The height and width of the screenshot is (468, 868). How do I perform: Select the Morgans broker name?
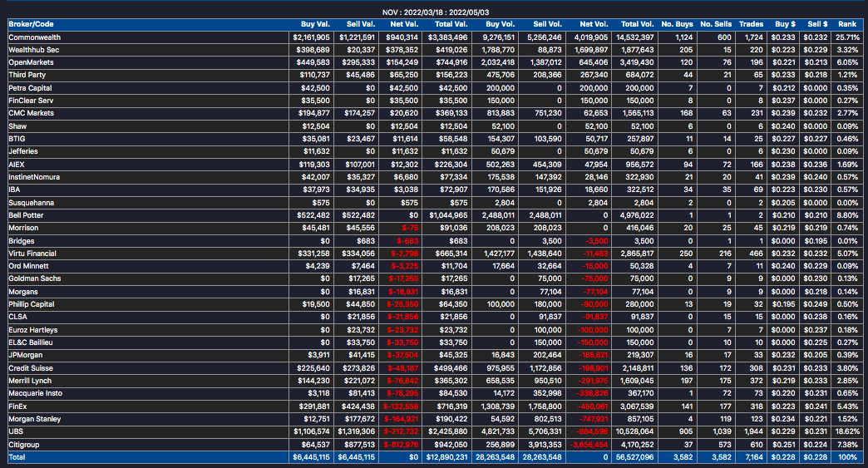23,292
